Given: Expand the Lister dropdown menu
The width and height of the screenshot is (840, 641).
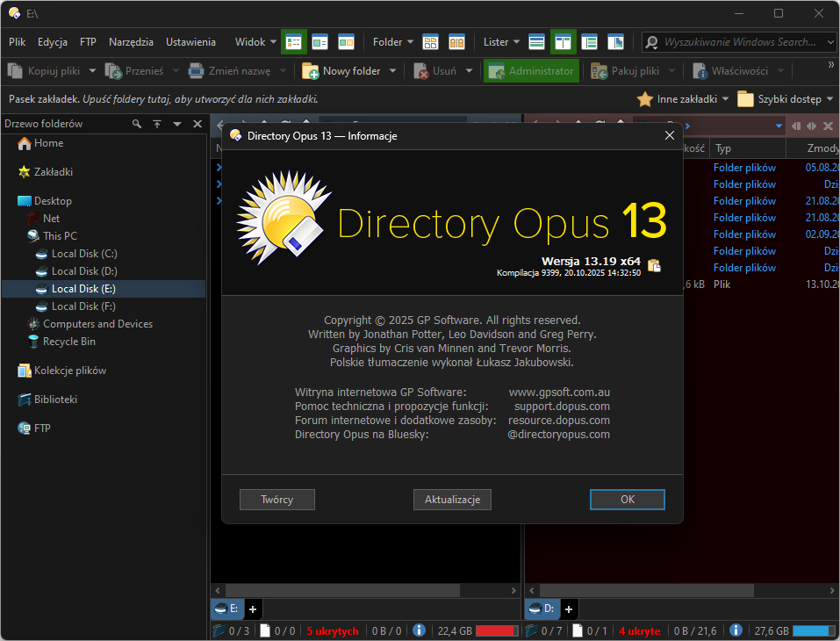Looking at the screenshot, I should coord(501,42).
